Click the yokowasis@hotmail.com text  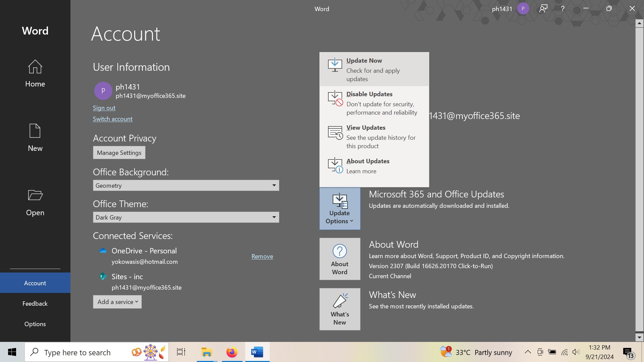point(145,261)
